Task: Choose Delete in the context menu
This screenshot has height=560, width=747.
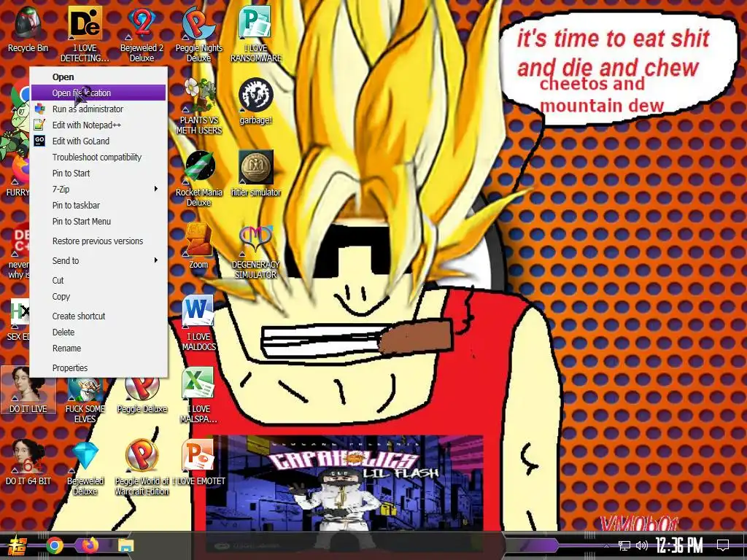Action: (98, 332)
